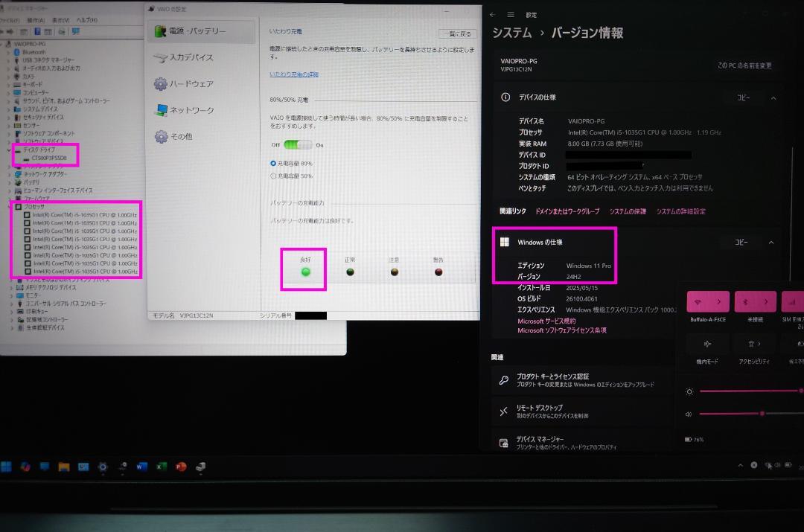Open the View (表示) menu in Device Manager
The width and height of the screenshot is (804, 532).
60,21
